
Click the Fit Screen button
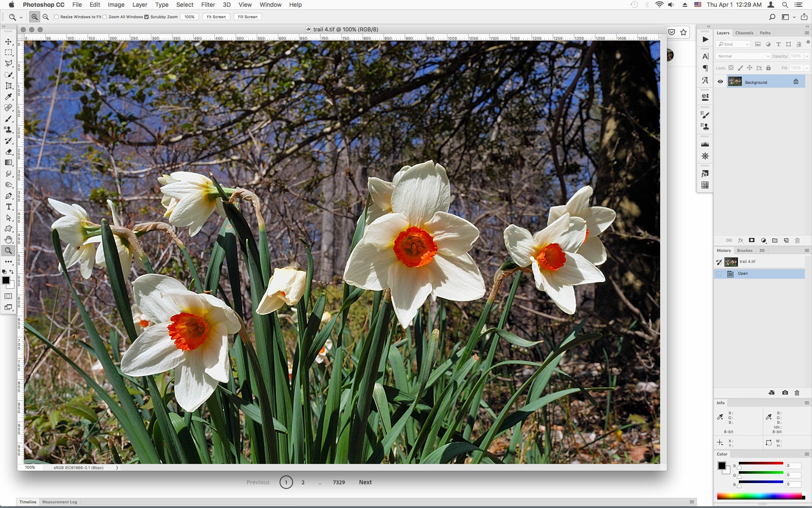click(216, 17)
